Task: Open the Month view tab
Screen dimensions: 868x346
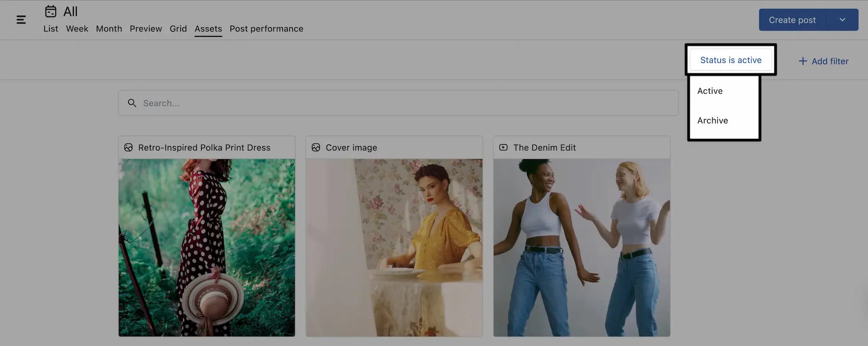Action: [109, 29]
